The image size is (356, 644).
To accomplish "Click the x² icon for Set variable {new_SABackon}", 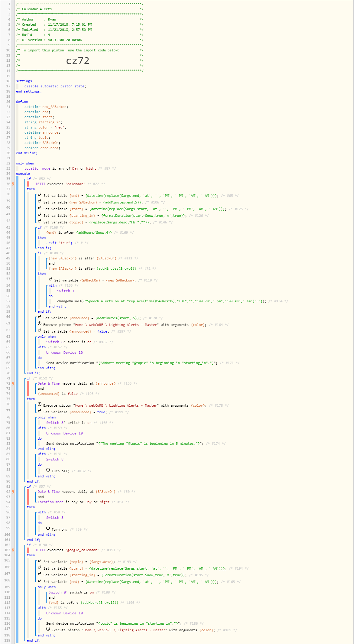I will pos(40,201).
